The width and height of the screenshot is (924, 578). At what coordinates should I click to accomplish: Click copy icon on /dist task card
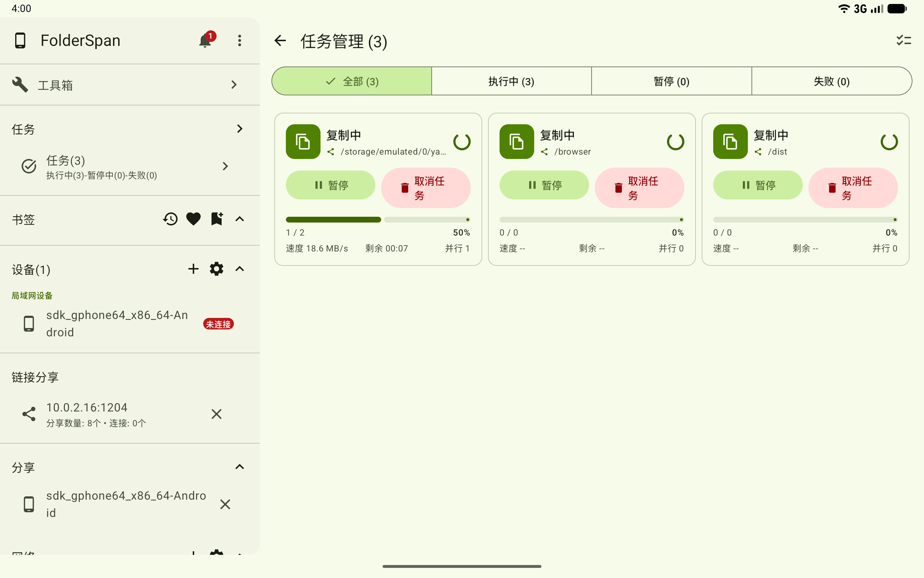(730, 142)
